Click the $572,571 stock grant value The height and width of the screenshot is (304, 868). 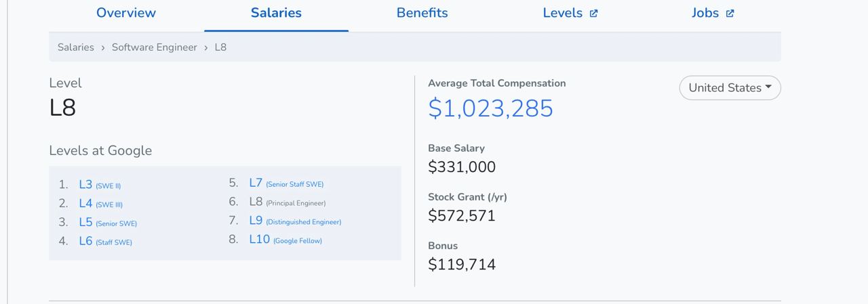click(x=462, y=215)
